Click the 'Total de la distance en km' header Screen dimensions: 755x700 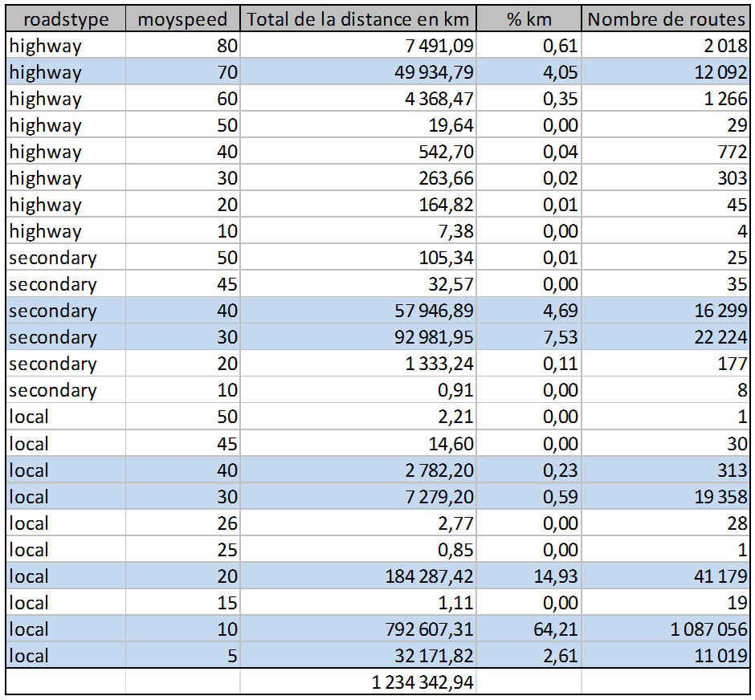click(360, 19)
